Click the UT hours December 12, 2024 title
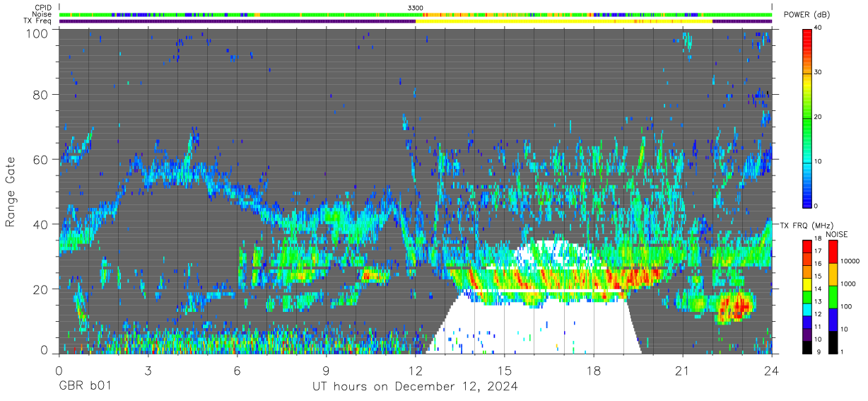The image size is (868, 401). tap(415, 387)
